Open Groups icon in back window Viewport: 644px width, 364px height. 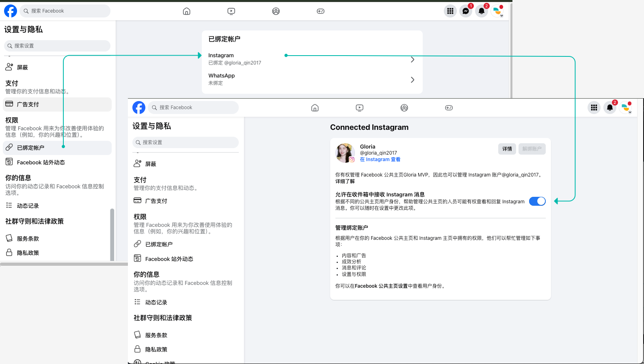tap(276, 11)
